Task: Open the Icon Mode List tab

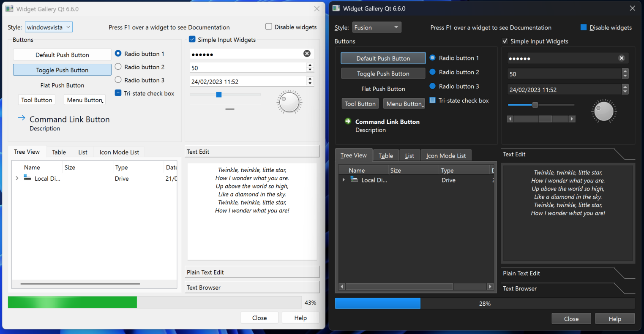Action: click(x=119, y=152)
